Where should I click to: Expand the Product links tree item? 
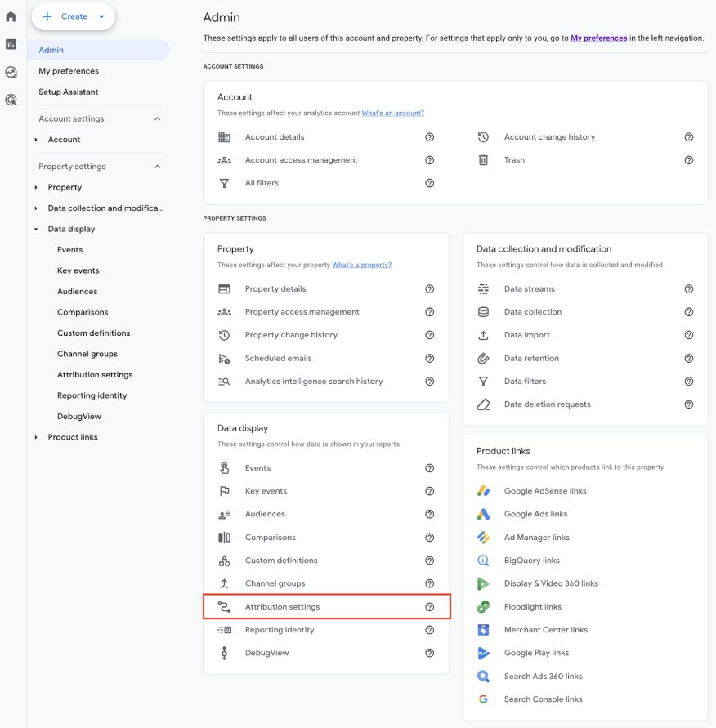click(x=36, y=437)
